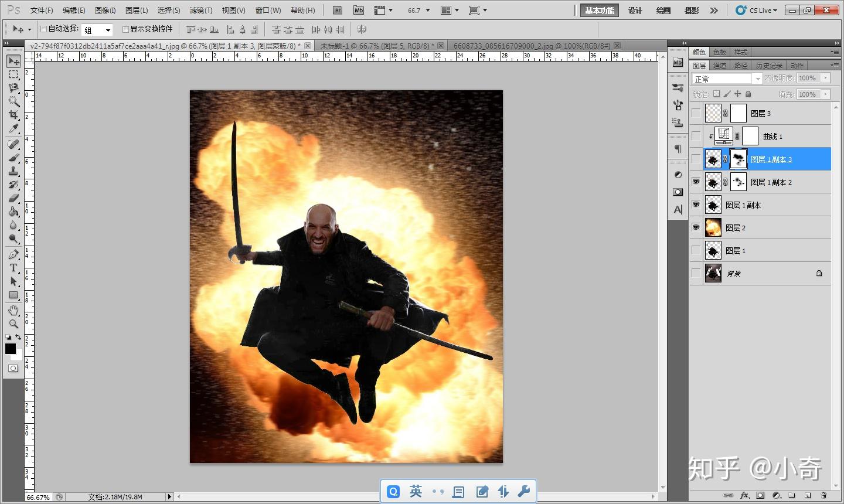Image resolution: width=844 pixels, height=504 pixels.
Task: Show the 图层 1 副本 3 layer
Action: tap(696, 159)
